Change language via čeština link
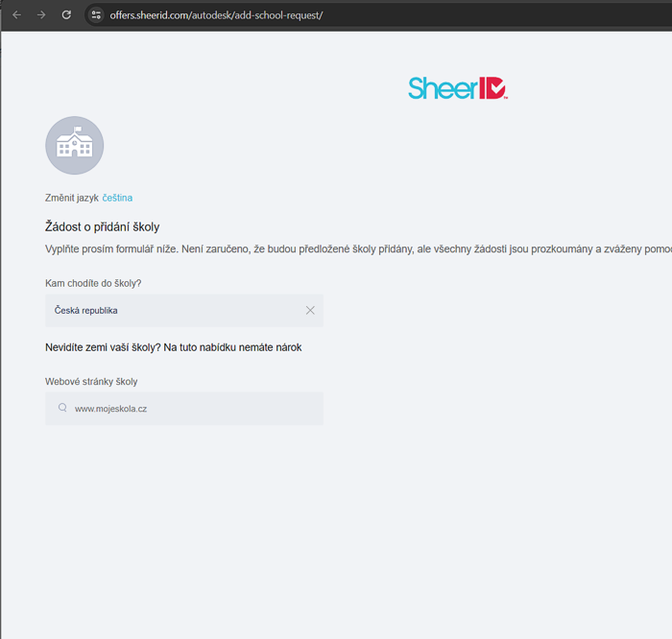Image resolution: width=672 pixels, height=639 pixels. tap(117, 198)
